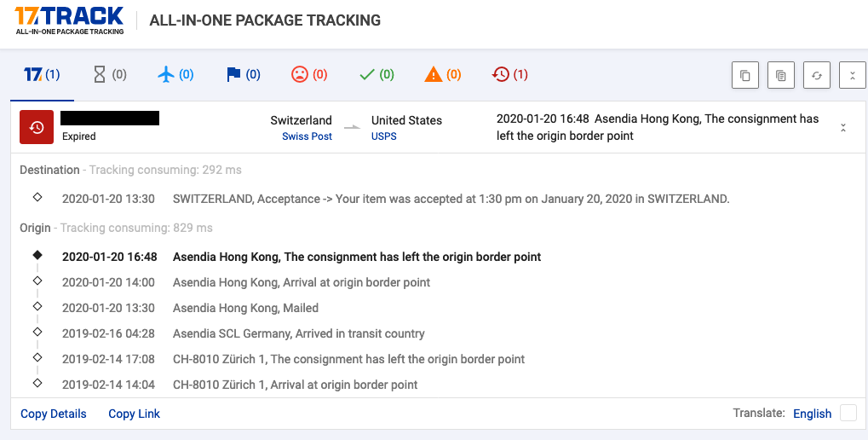Refresh the tracking results
Screen dimensions: 868x440
point(816,75)
